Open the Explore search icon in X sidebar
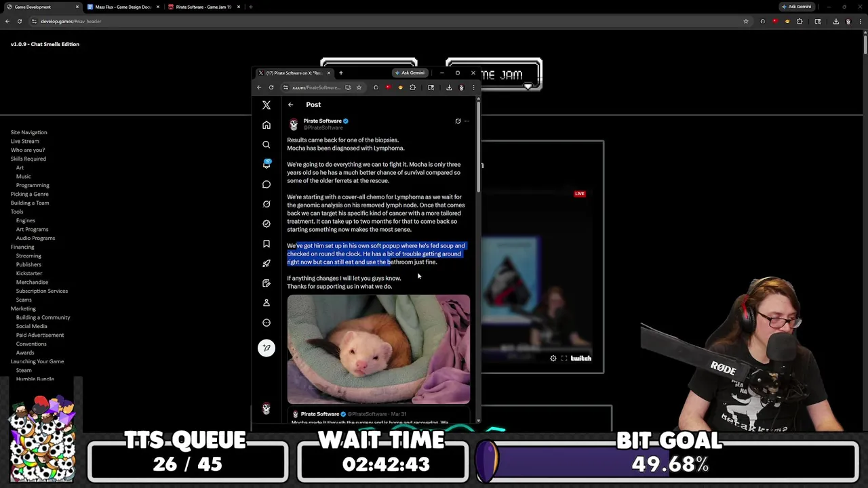 267,144
